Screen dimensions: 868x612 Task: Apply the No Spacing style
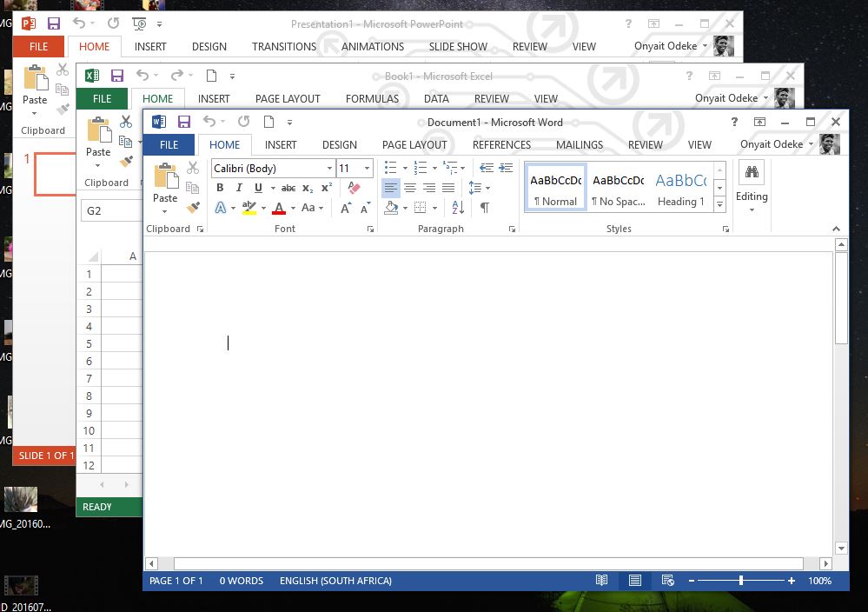619,189
